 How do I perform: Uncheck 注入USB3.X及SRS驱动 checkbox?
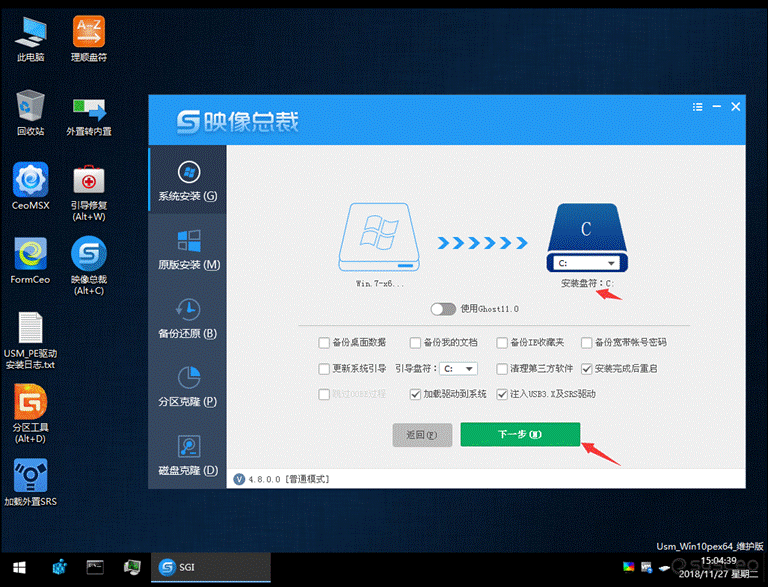(502, 394)
